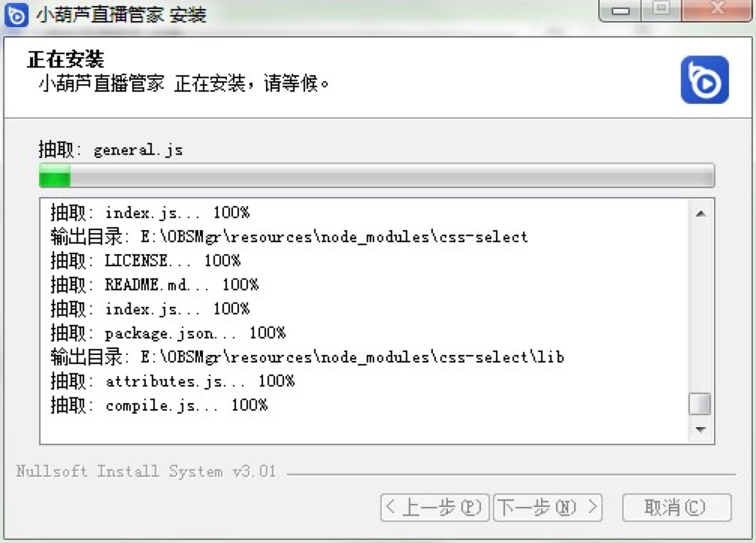Click the '抽取: general.js' status text
Image resolution: width=756 pixels, height=543 pixels.
110,150
